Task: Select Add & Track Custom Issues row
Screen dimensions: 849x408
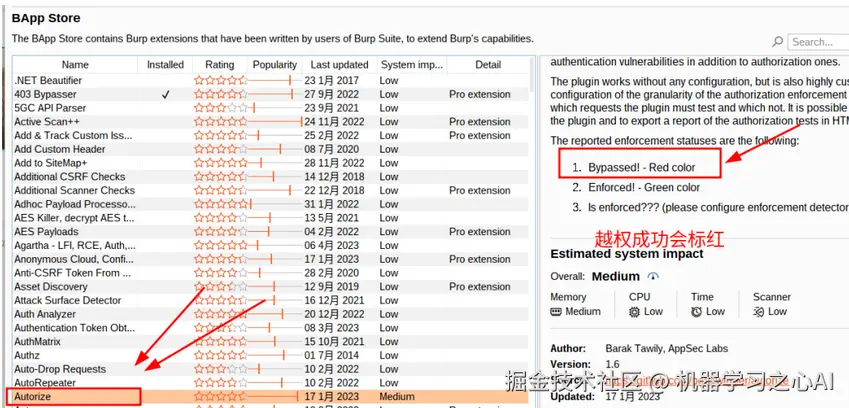Action: [x=271, y=135]
